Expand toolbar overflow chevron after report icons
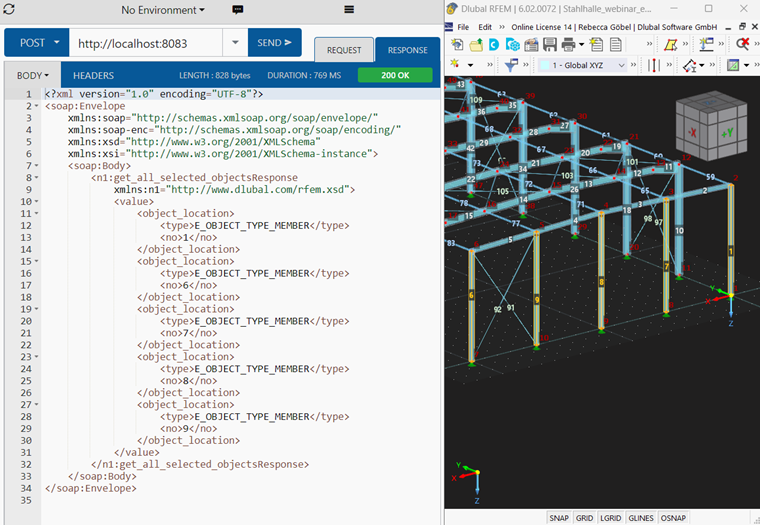 (649, 45)
